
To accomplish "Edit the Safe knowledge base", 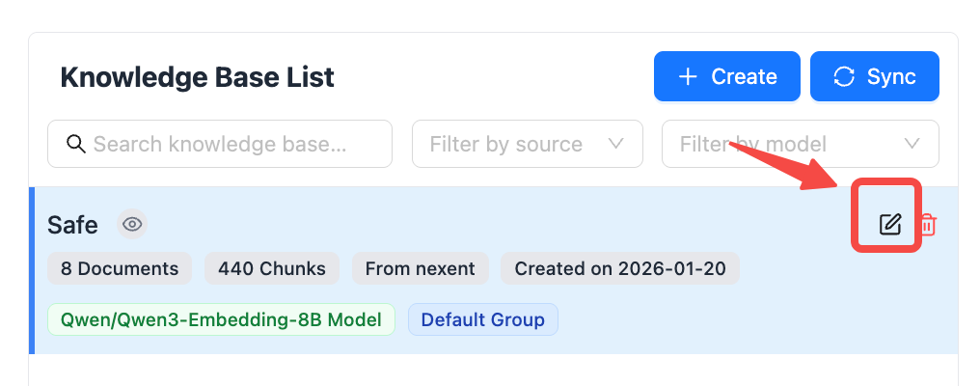I will click(x=889, y=225).
